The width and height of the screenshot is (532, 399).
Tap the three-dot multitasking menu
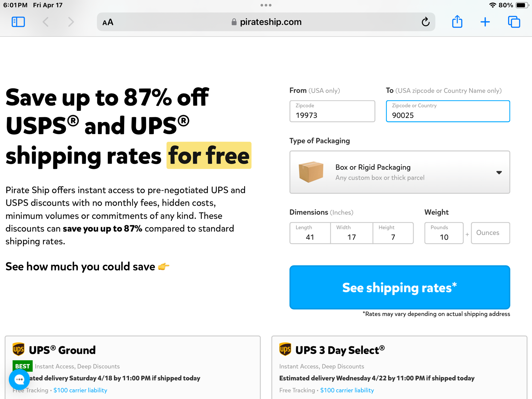(x=266, y=5)
